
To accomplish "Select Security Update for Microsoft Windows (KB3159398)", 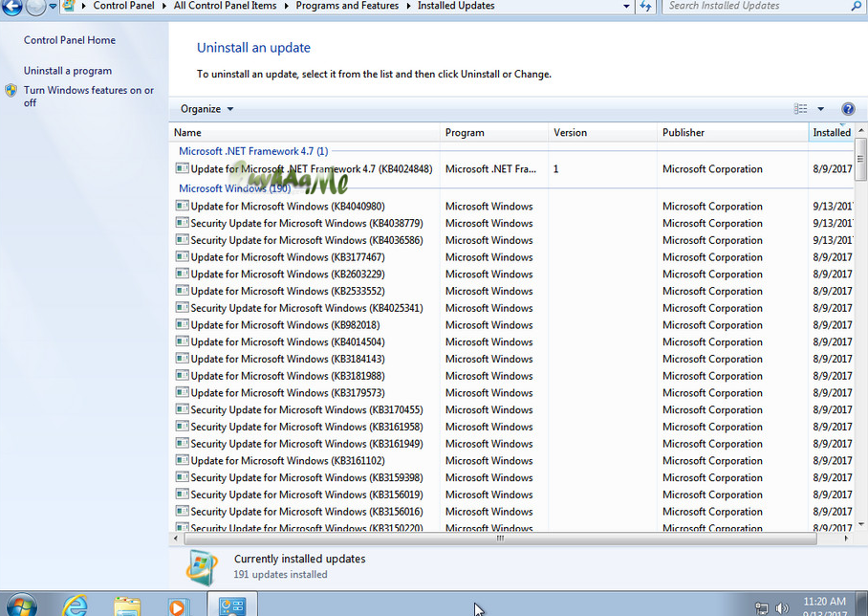I will click(x=307, y=477).
